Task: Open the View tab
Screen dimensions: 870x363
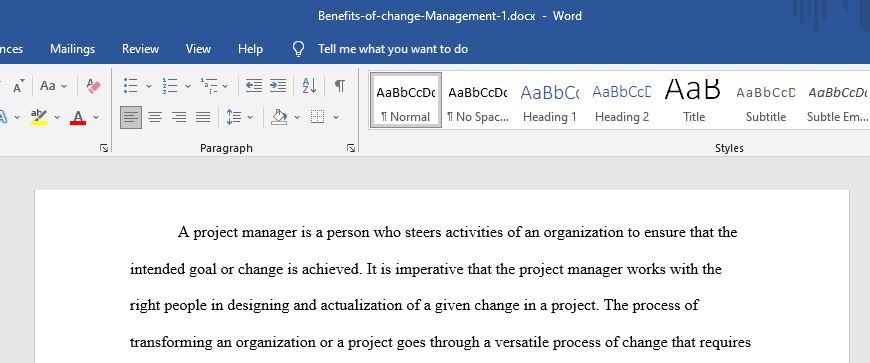Action: point(198,49)
